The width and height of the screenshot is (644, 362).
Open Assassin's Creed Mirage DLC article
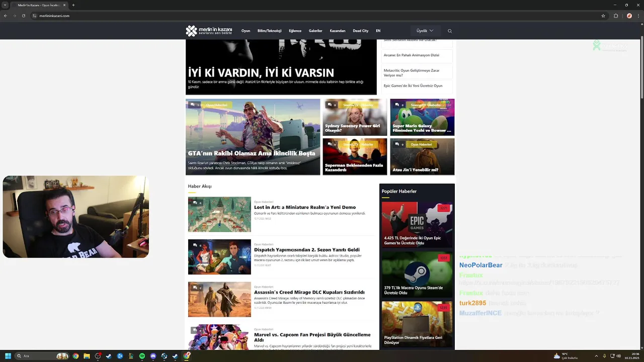coord(309,292)
